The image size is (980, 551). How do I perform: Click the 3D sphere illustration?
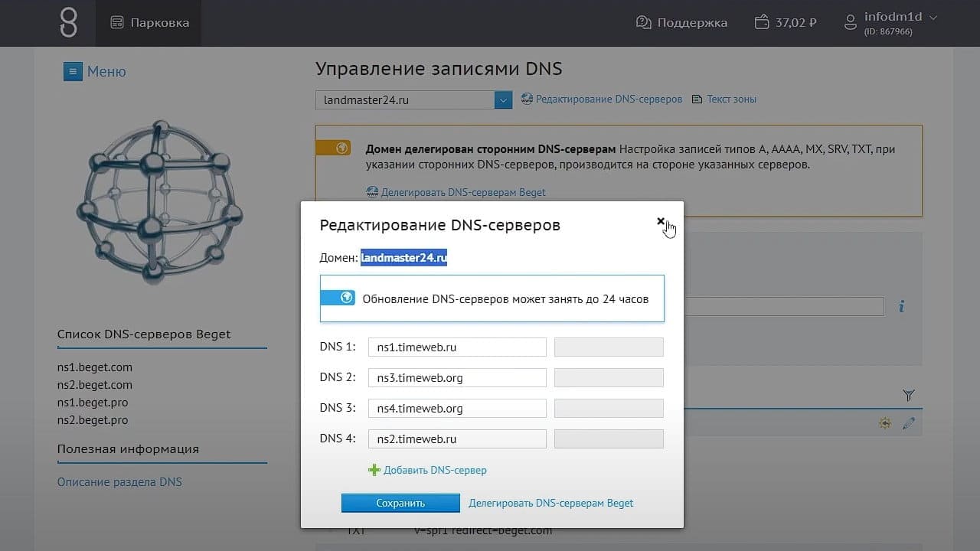[x=160, y=203]
